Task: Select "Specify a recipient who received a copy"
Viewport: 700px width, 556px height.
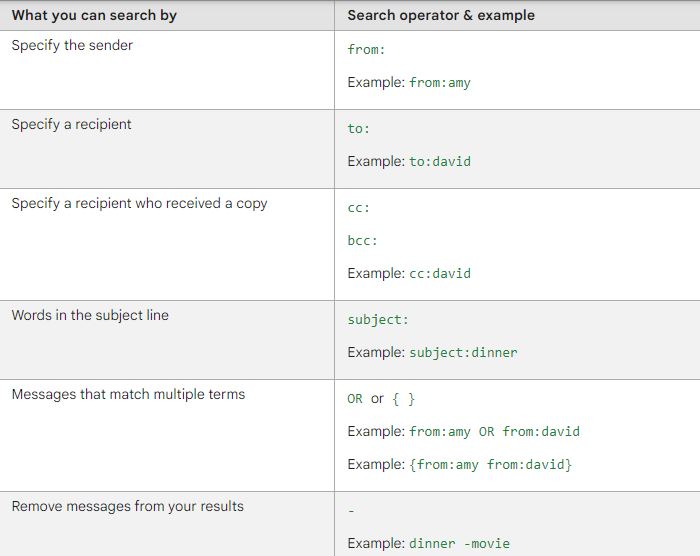Action: pyautogui.click(x=139, y=204)
